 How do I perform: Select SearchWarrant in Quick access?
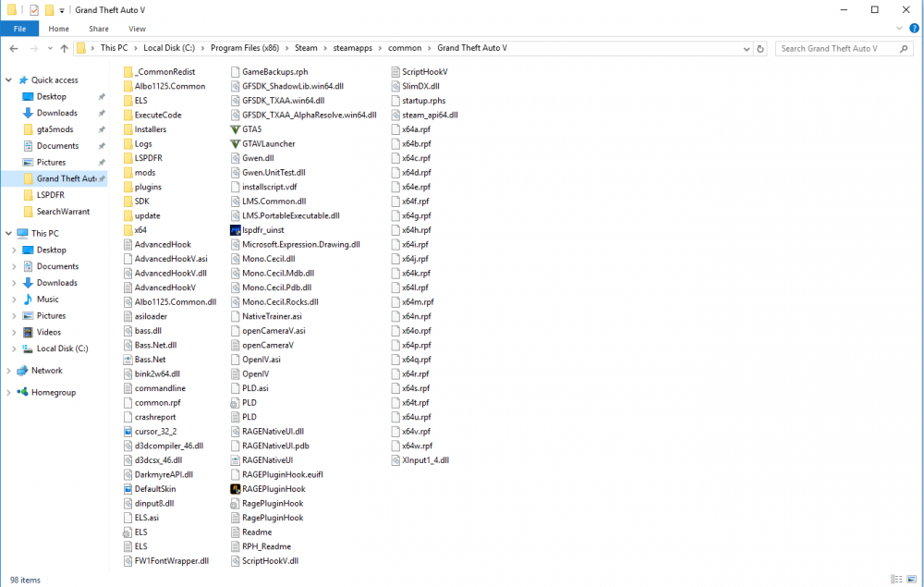pos(63,212)
